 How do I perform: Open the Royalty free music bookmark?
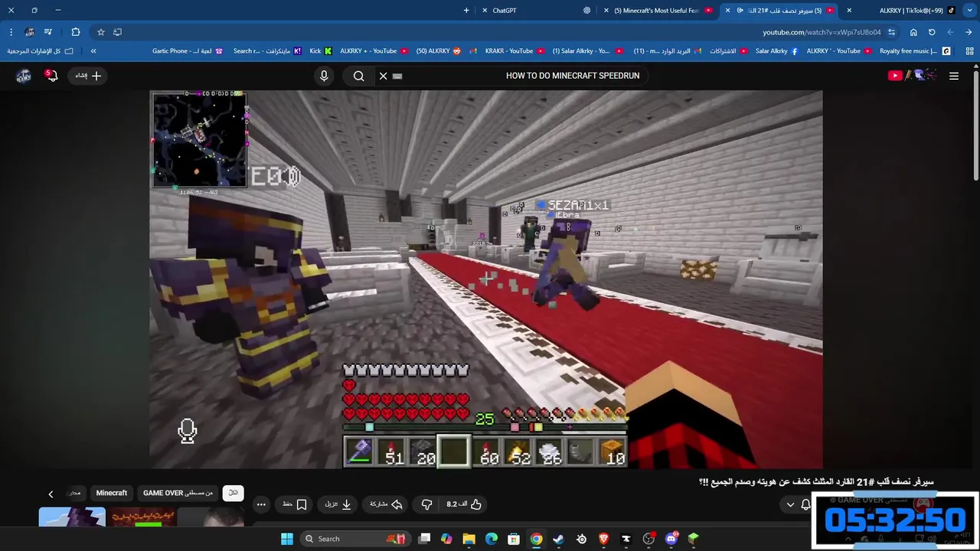[x=915, y=51]
